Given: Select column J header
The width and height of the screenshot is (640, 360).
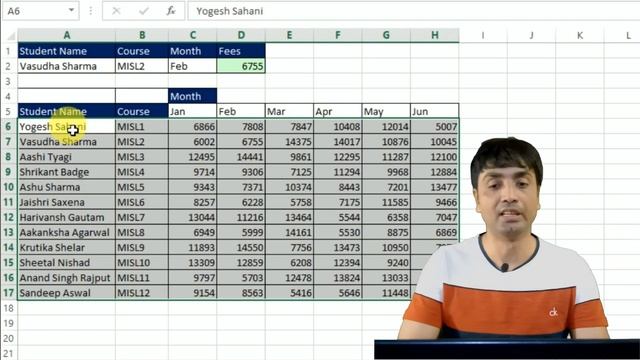Looking at the screenshot, I should pos(531,35).
